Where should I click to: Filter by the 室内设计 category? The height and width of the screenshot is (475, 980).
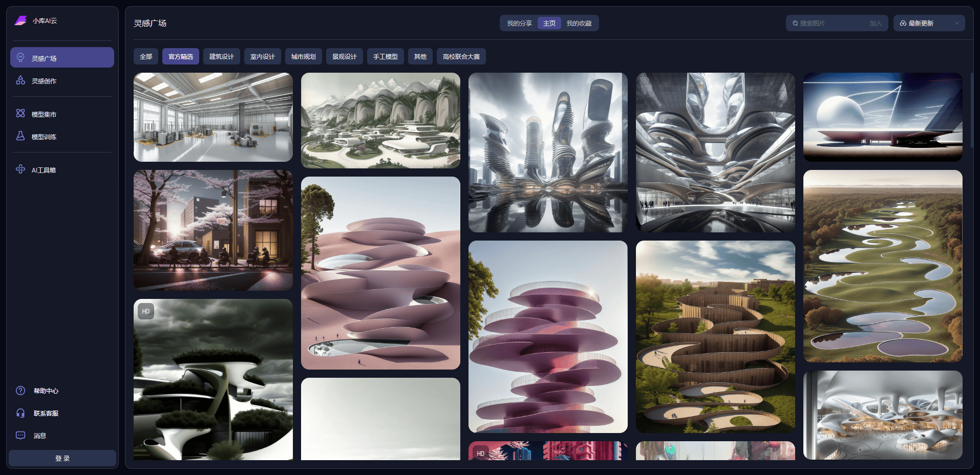[x=262, y=56]
